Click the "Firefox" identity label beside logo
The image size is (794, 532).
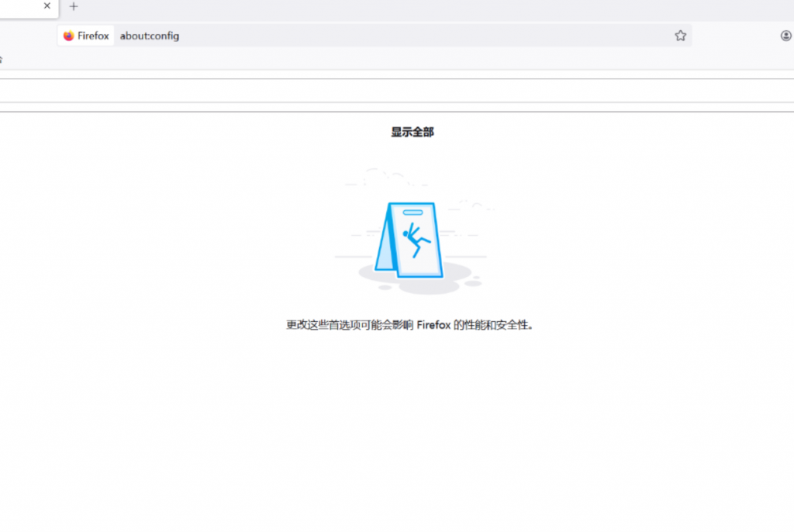[x=93, y=36]
